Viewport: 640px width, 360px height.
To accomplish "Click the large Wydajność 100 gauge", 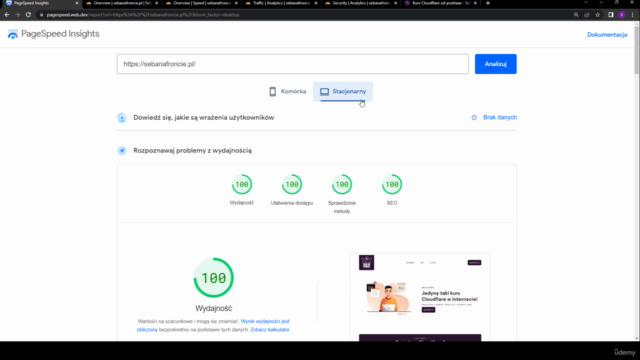I will coord(213,278).
